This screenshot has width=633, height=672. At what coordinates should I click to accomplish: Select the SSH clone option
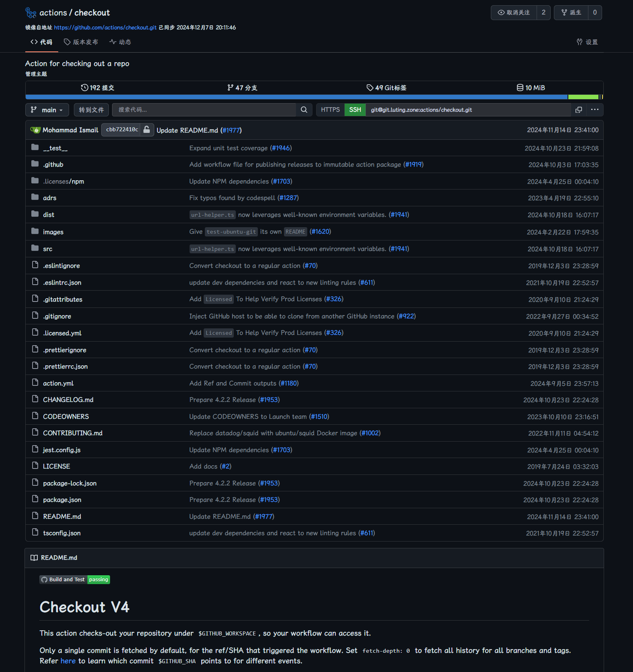[x=355, y=110]
